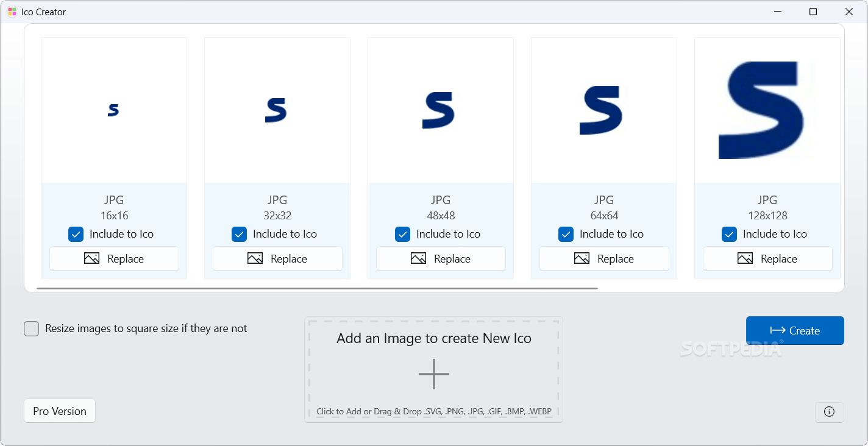Open the Pro Version page
The height and width of the screenshot is (446, 868).
pyautogui.click(x=60, y=411)
